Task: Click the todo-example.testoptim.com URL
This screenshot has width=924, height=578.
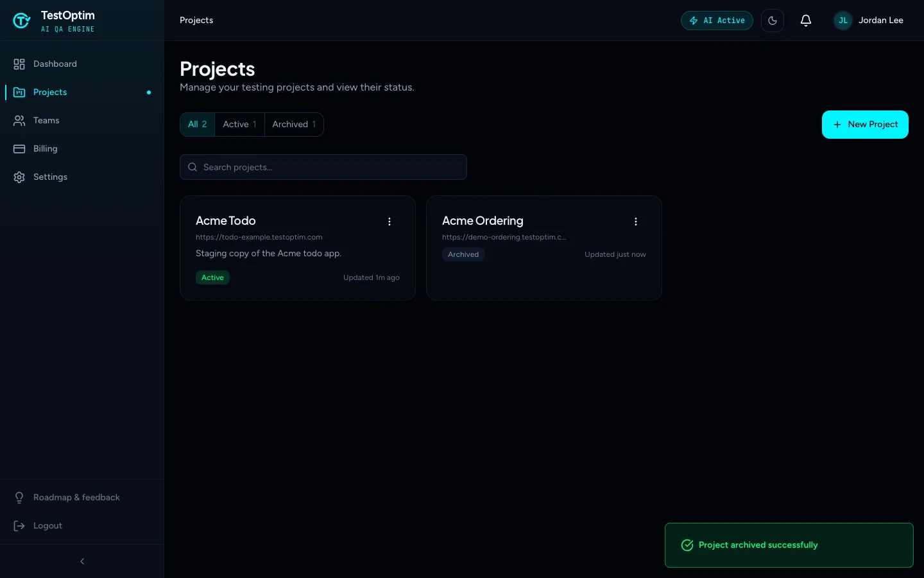Action: [259, 237]
